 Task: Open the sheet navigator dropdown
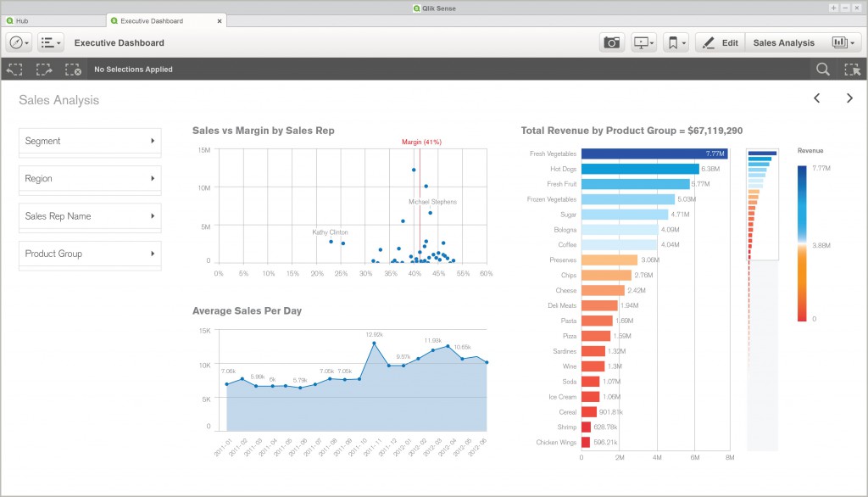pos(49,42)
